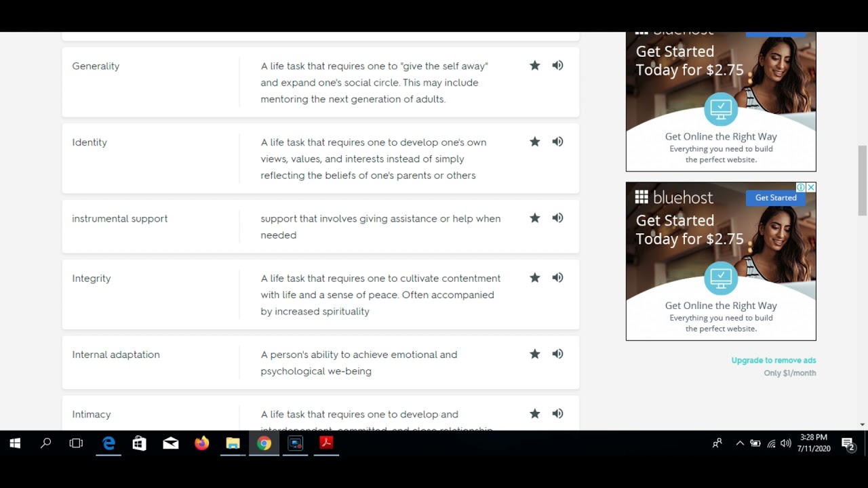Viewport: 868px width, 488px height.
Task: Open upper bluehost ad image
Action: (721, 102)
